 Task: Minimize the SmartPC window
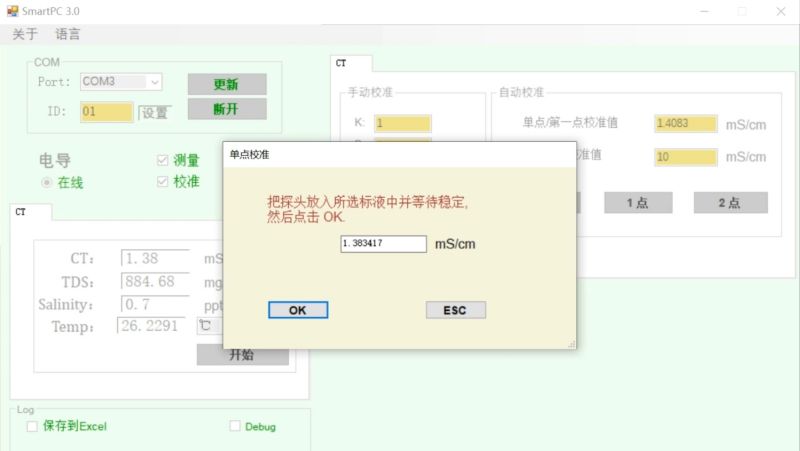tap(705, 11)
